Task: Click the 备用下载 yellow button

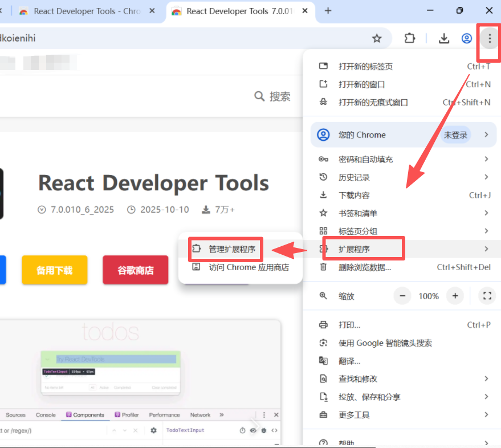Action: point(55,270)
